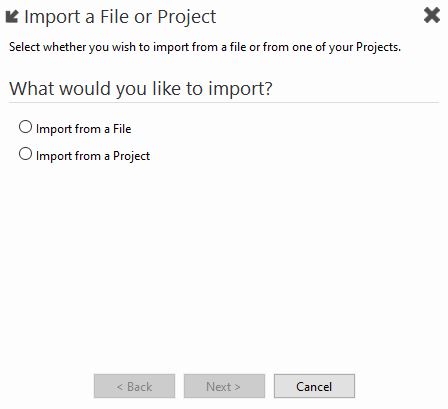Click the 'Import from a Project' label text
The image size is (448, 409).
pyautogui.click(x=93, y=156)
